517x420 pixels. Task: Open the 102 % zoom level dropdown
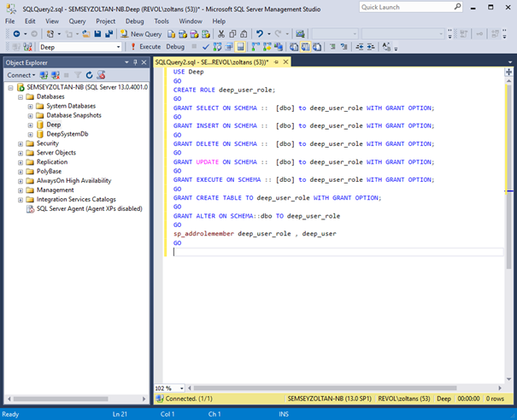pyautogui.click(x=180, y=388)
